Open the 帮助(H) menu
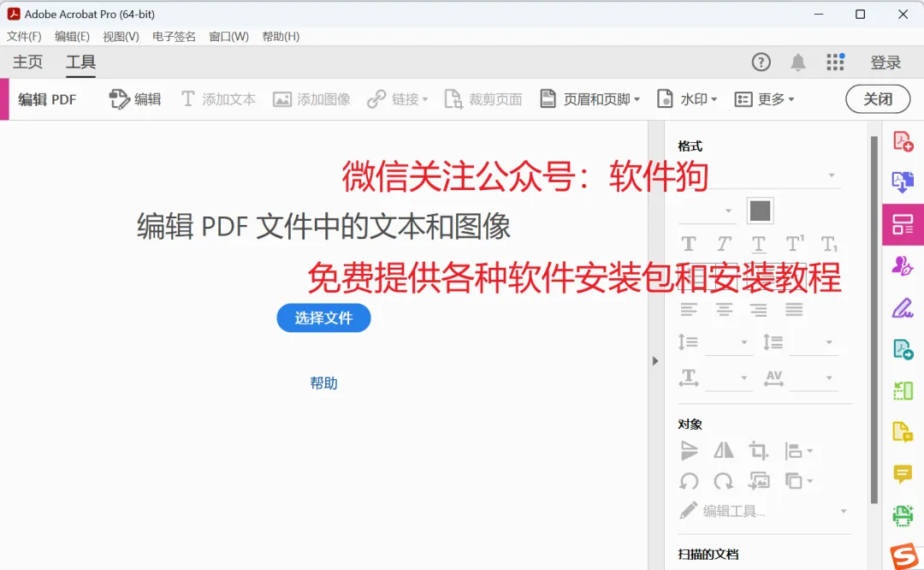Screen dimensions: 924x570 (281, 37)
